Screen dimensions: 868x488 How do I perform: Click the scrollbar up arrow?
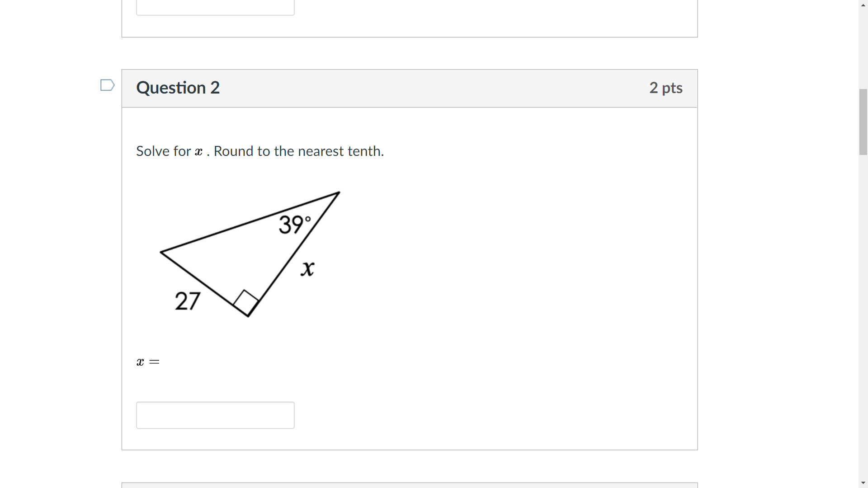[x=863, y=5]
